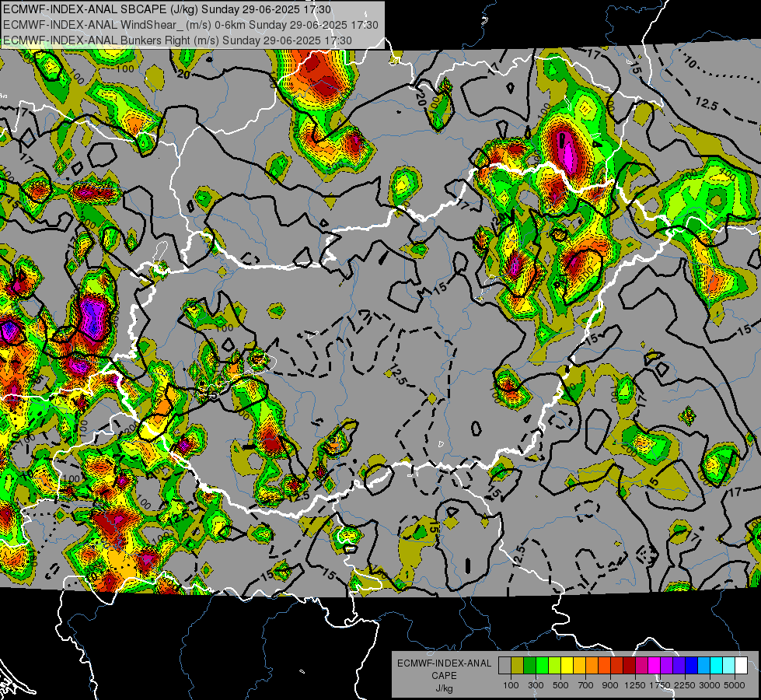Click the pale cyan legend swatch

729,666
